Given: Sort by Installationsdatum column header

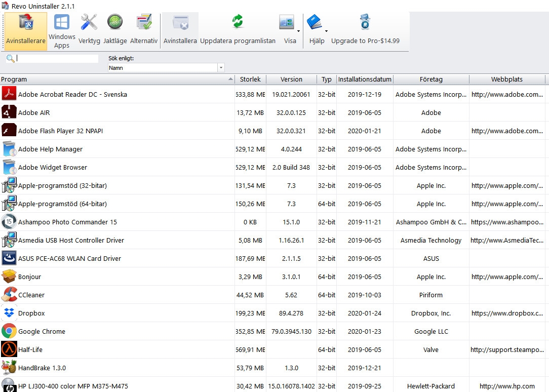Looking at the screenshot, I should [365, 80].
